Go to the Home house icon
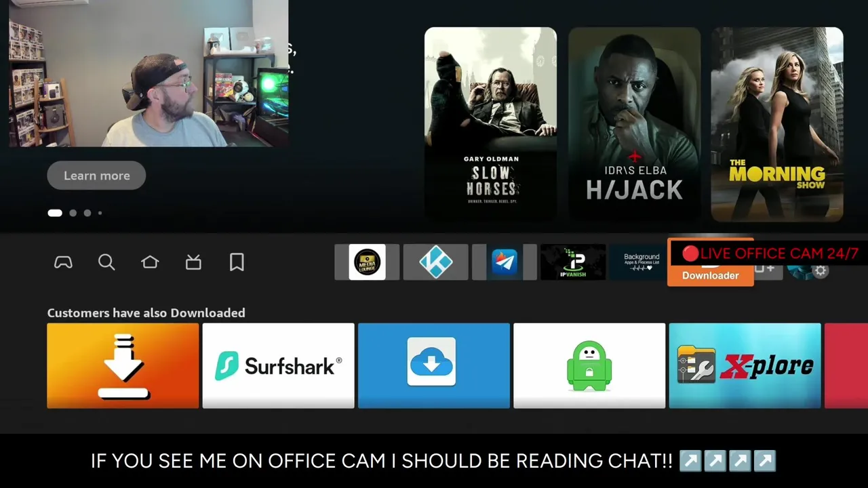 [x=150, y=262]
